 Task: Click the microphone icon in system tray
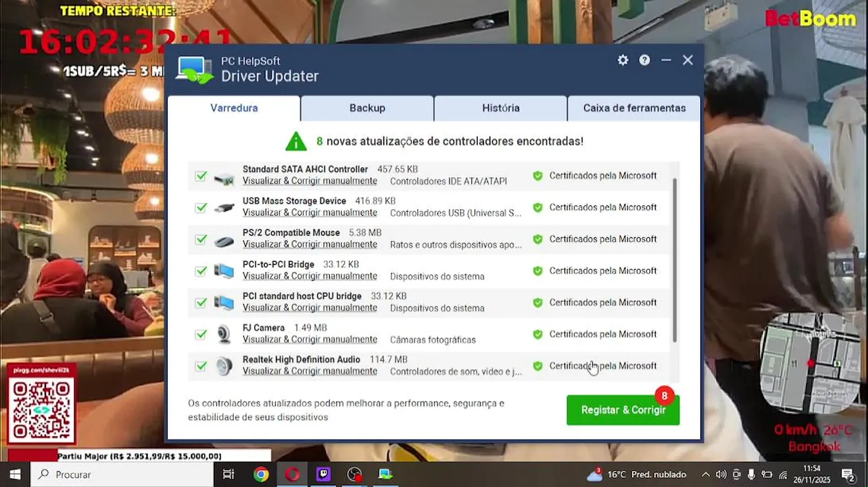pos(751,474)
